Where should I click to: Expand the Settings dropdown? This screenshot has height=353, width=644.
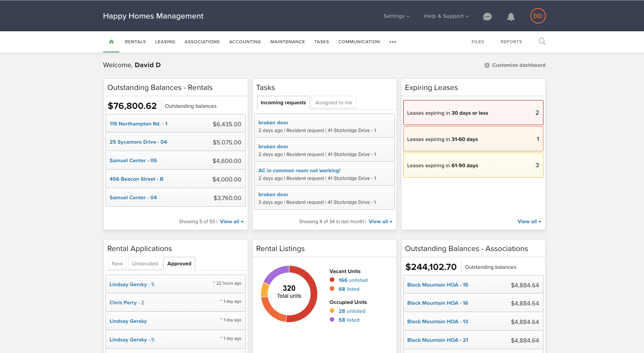397,16
